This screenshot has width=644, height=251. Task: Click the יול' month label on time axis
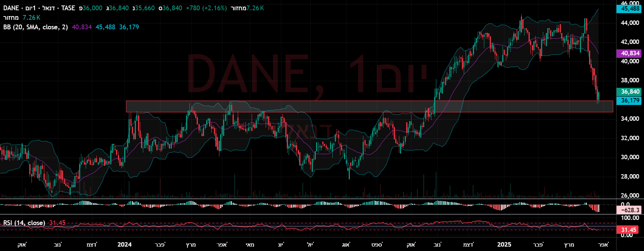310,244
